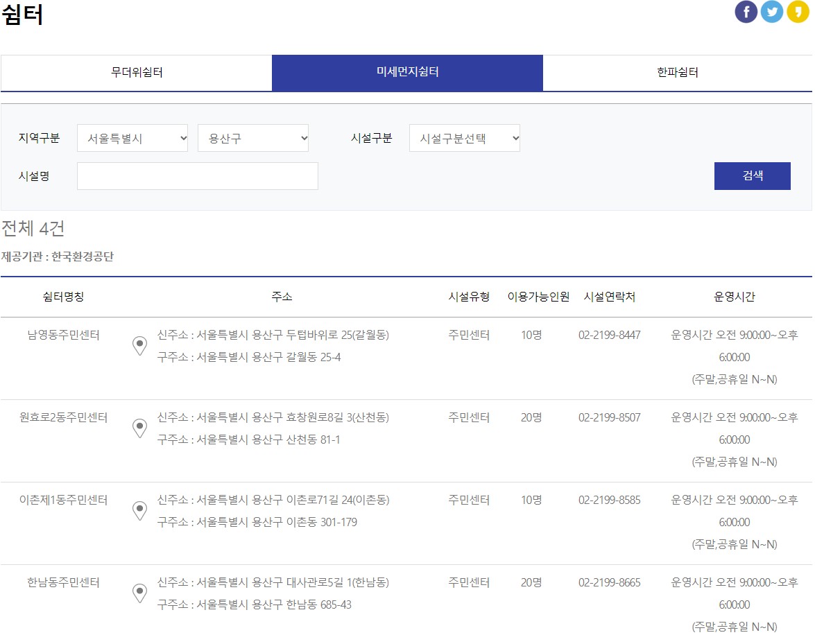
Task: Share via the KakaoStory icon
Action: point(798,11)
